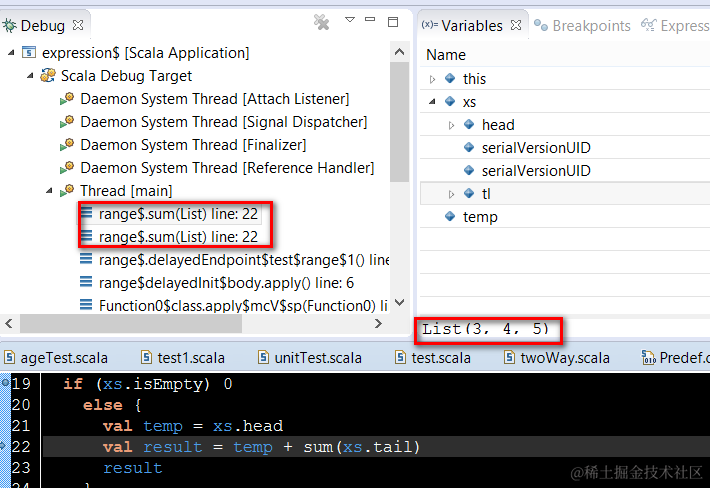This screenshot has width=710, height=488.
Task: Click Remove All Terminated Launches icon
Action: click(321, 22)
